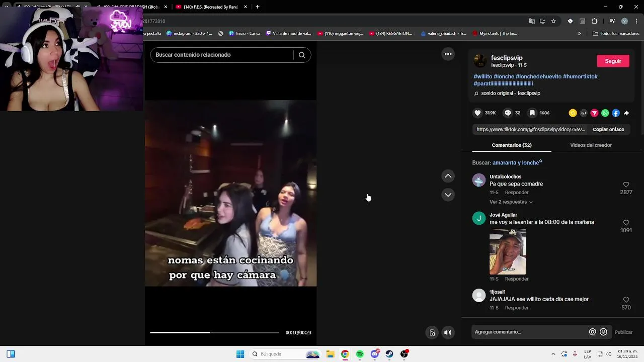Open comments via speech bubble icon
644x362 pixels.
(x=508, y=113)
